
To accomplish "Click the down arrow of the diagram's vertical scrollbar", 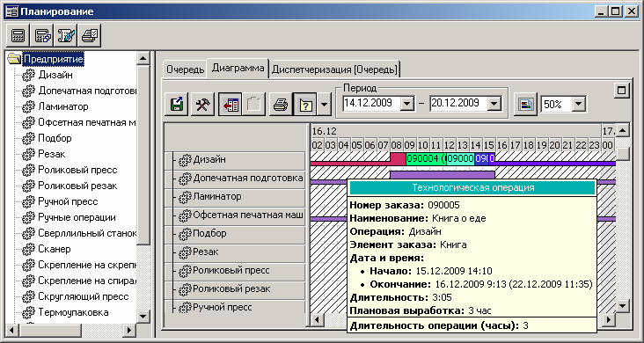I will pyautogui.click(x=623, y=305).
